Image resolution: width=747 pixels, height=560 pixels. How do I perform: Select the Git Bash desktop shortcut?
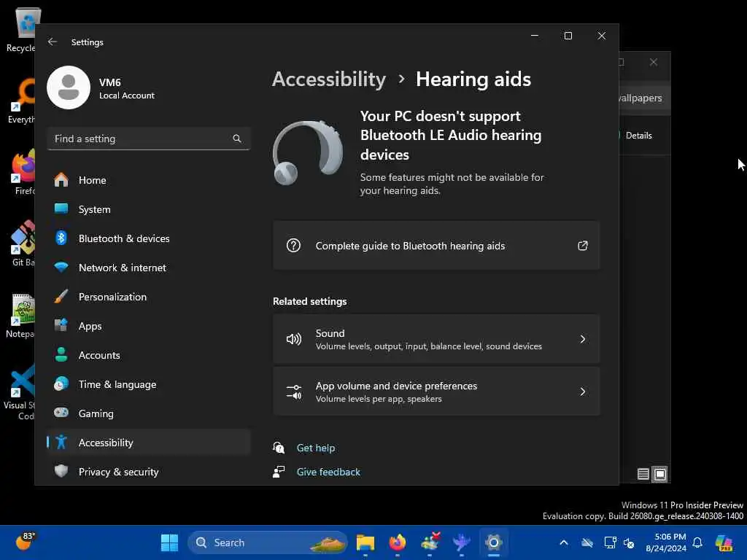point(24,243)
